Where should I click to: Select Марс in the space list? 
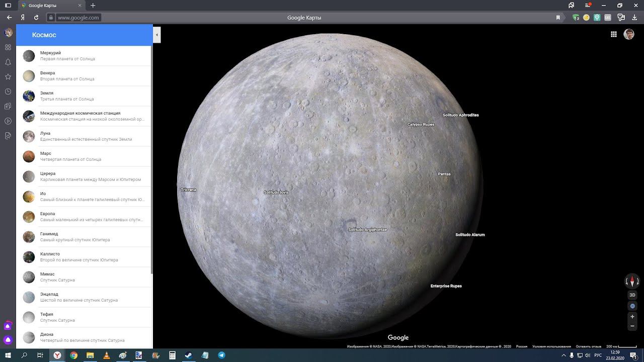[84, 156]
